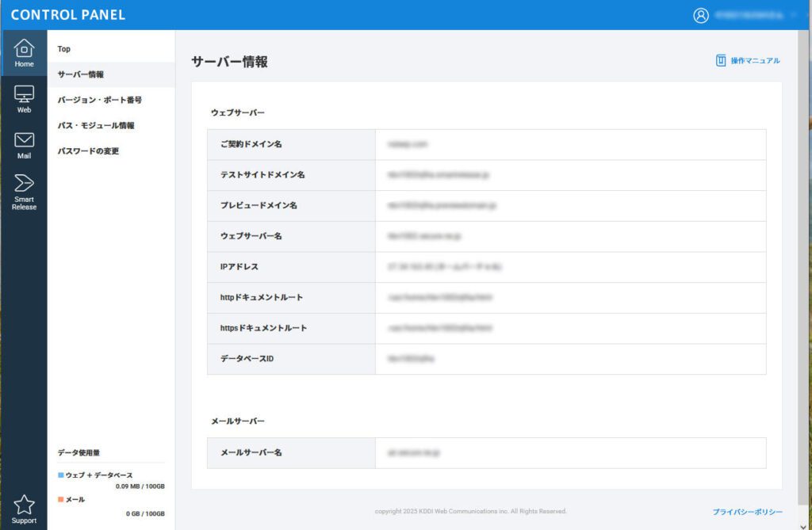
Task: Select the サーバー情報 menu item
Action: click(111, 74)
